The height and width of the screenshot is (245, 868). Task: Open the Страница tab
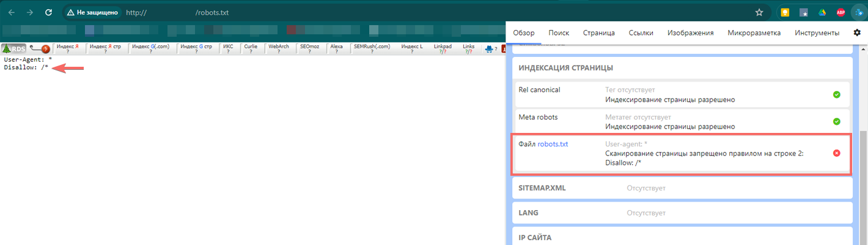coord(599,32)
